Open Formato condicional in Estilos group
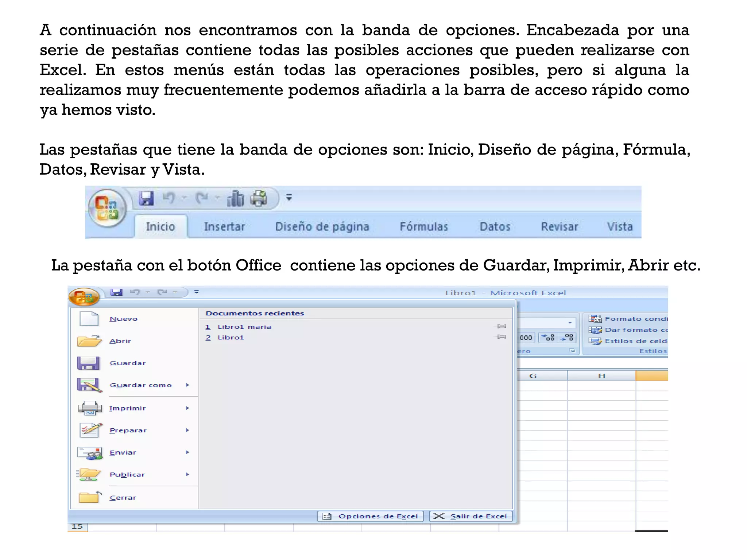 click(x=628, y=319)
